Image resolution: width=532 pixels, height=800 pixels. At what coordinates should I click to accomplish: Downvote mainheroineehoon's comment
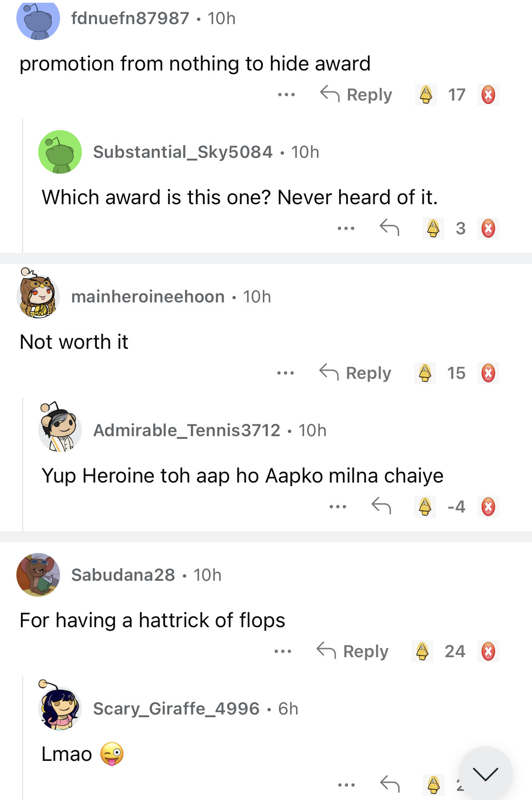[488, 373]
